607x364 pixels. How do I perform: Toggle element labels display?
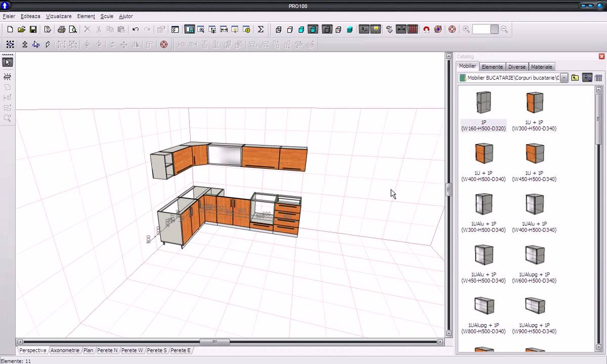click(364, 29)
